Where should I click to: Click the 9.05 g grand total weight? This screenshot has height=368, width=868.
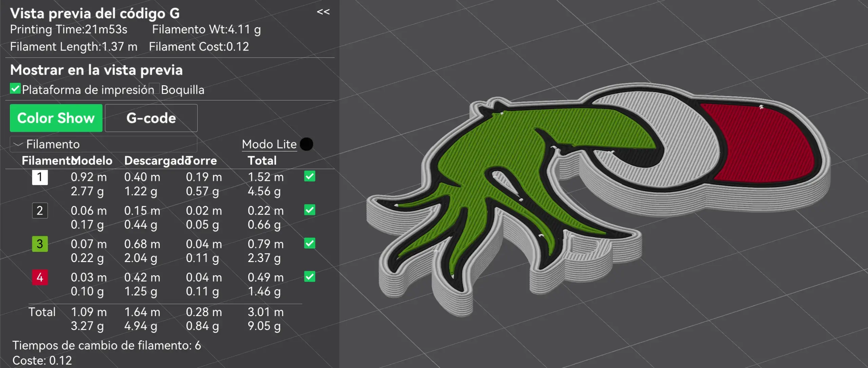[264, 326]
